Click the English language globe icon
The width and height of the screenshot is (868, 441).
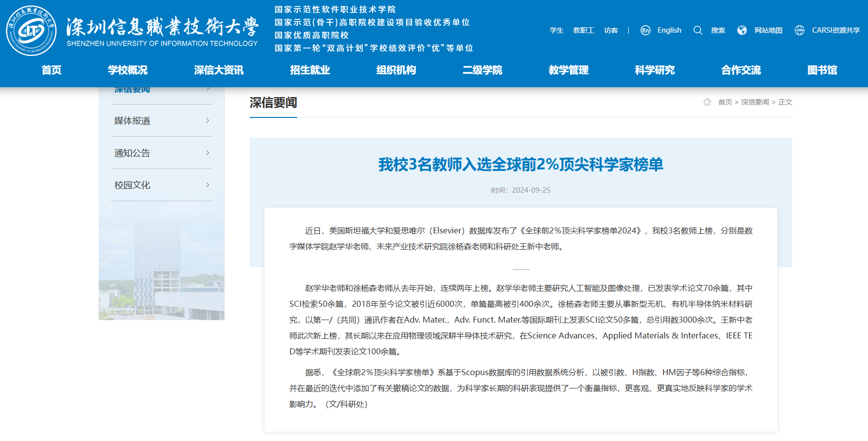point(645,30)
